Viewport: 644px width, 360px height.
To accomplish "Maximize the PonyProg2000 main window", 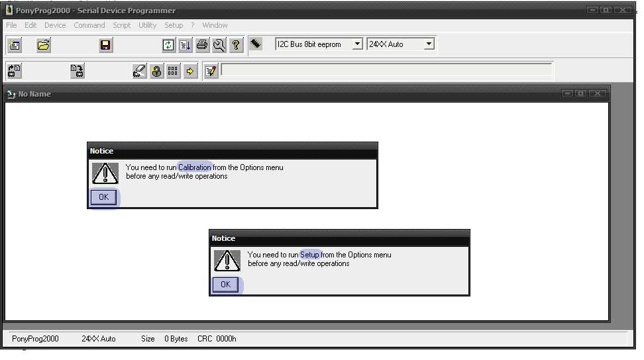I will click(x=606, y=10).
